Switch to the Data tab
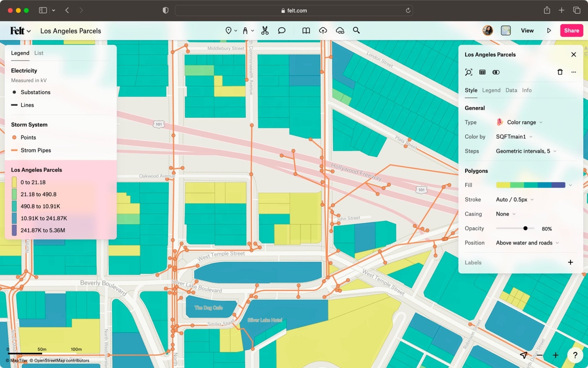588x368 pixels. pos(511,90)
